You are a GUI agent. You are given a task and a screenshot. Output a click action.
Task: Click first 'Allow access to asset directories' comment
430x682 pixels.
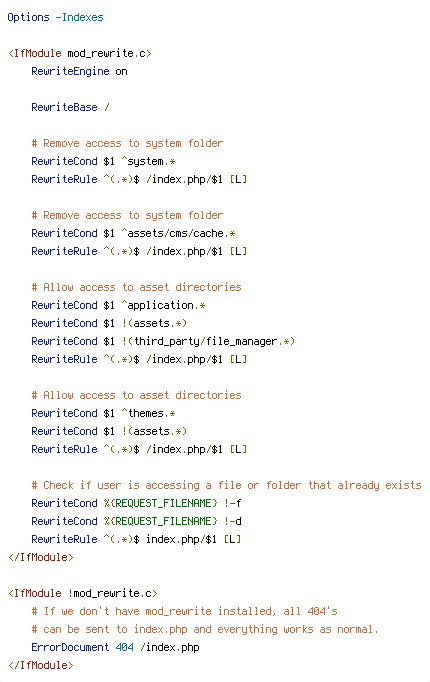(x=136, y=288)
